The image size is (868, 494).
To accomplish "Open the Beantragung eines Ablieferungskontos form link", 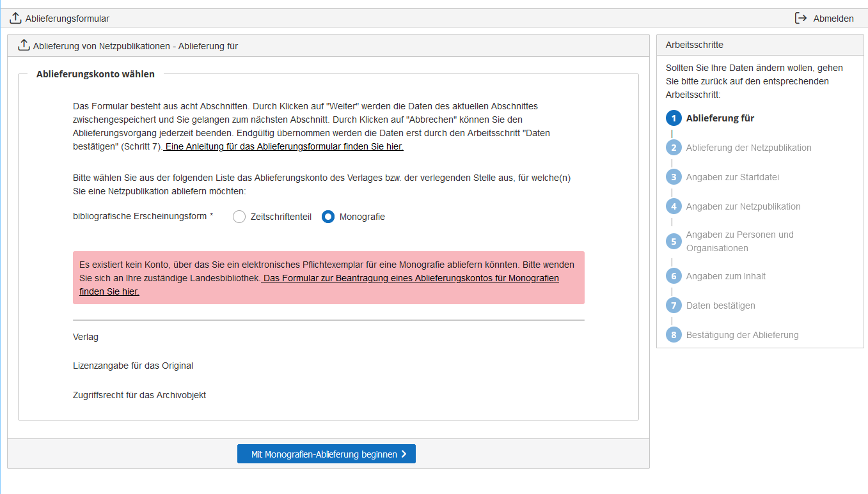I will pyautogui.click(x=319, y=284).
